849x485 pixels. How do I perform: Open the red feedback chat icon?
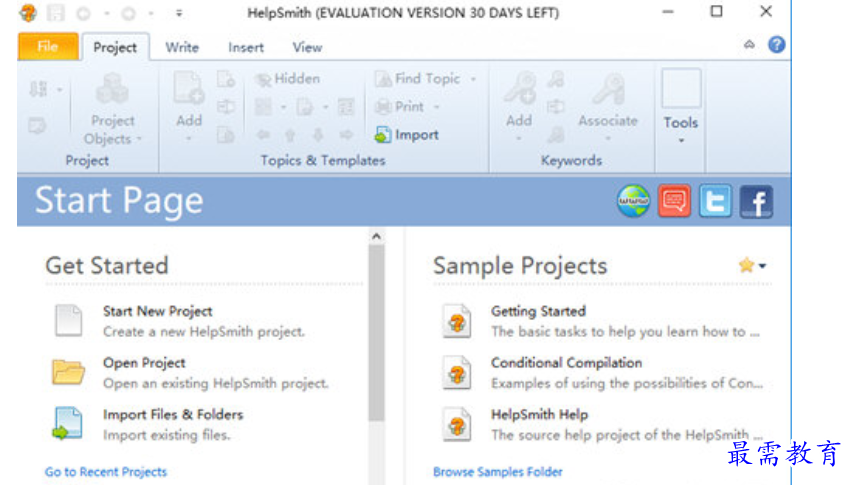674,201
